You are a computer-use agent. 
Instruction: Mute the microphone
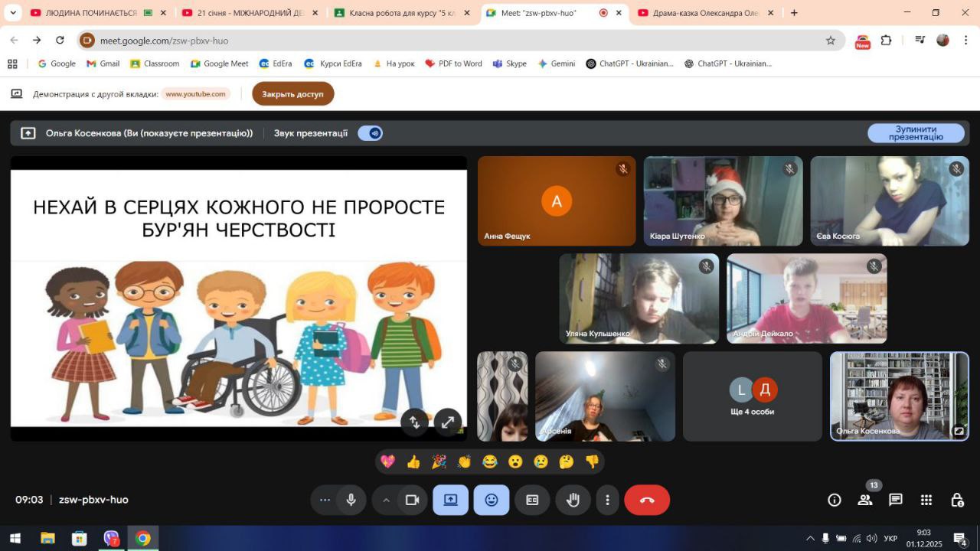(x=351, y=500)
